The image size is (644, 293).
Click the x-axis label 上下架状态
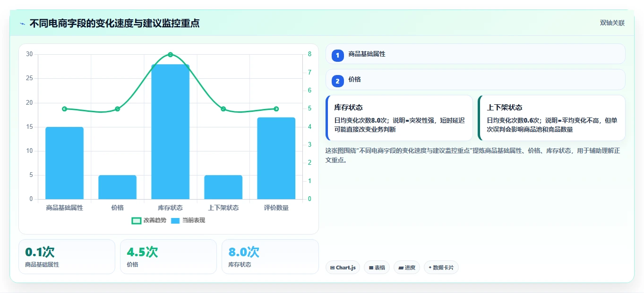[223, 208]
